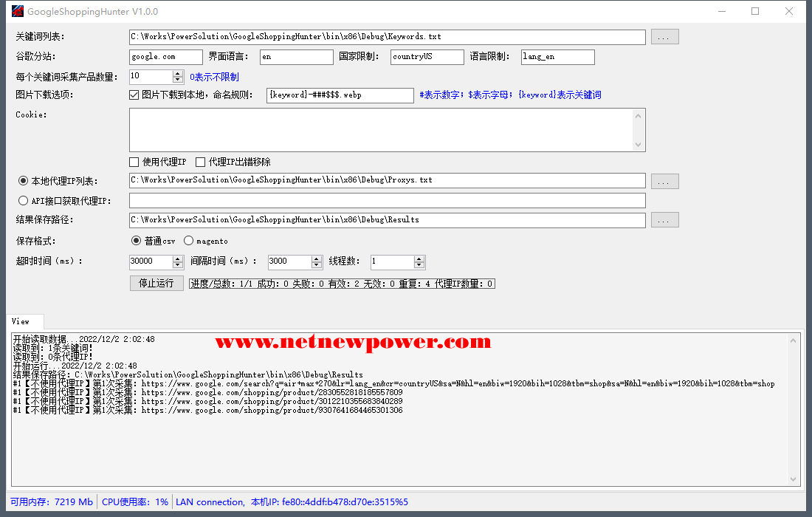Click the Cookie box scroll down arrow
812x517 pixels.
pyautogui.click(x=639, y=145)
